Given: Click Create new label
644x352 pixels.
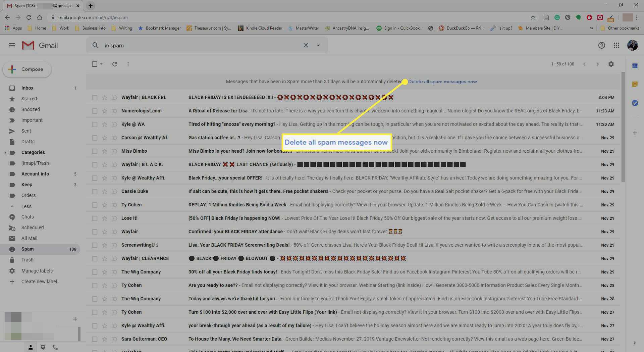Looking at the screenshot, I should tap(39, 282).
